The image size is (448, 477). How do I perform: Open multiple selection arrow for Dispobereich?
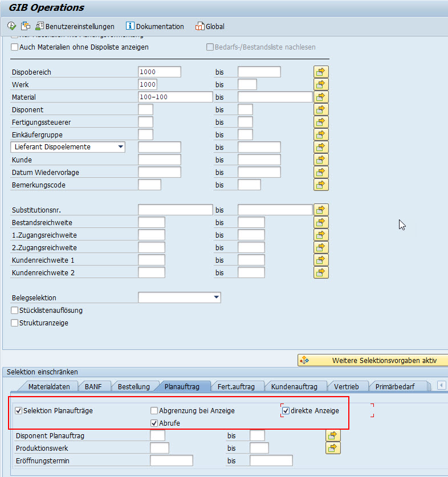(321, 72)
